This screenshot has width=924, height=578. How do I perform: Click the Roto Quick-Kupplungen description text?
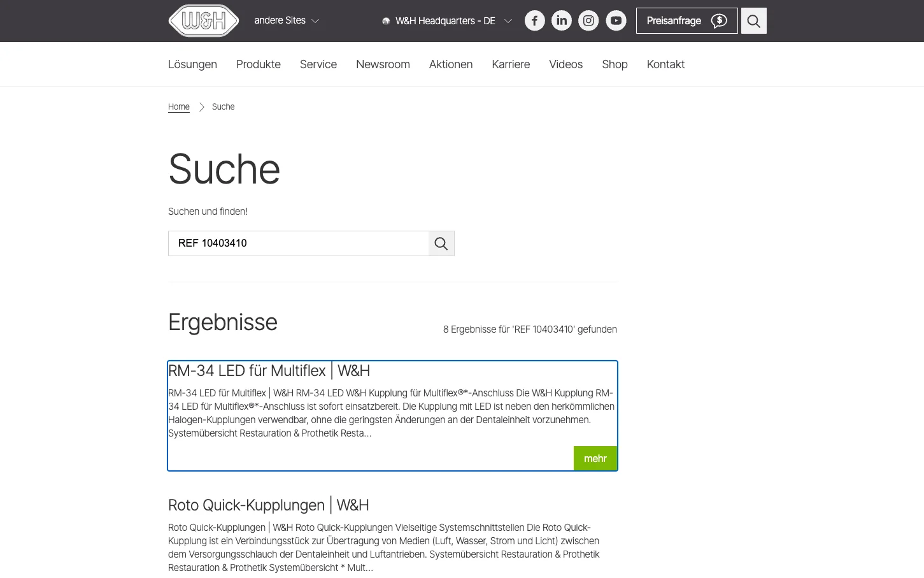tap(384, 547)
